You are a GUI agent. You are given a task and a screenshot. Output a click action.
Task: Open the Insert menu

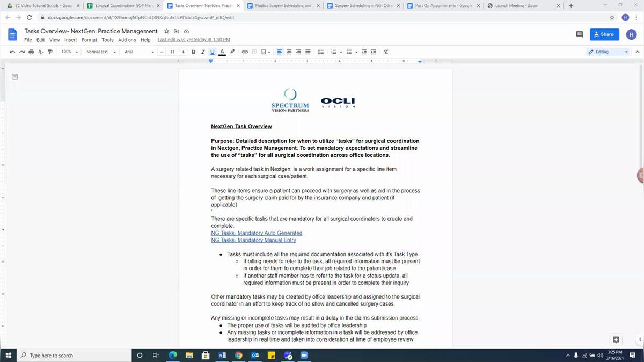[70, 39]
